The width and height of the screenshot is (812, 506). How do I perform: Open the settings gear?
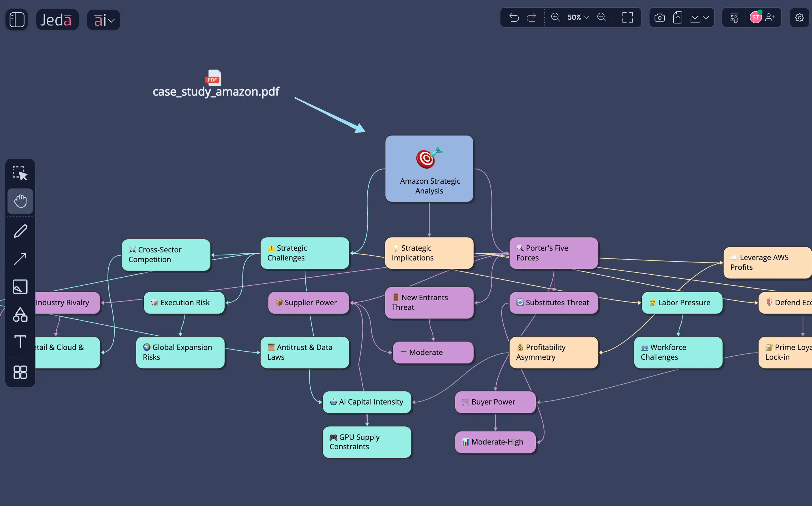tap(799, 17)
